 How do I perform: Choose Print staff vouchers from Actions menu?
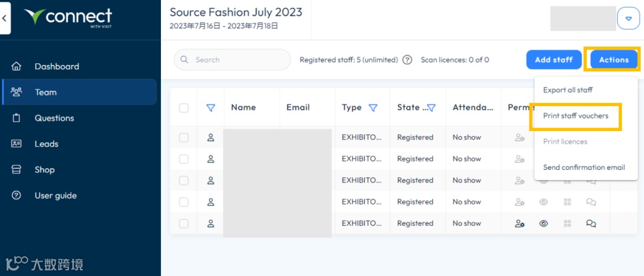575,116
